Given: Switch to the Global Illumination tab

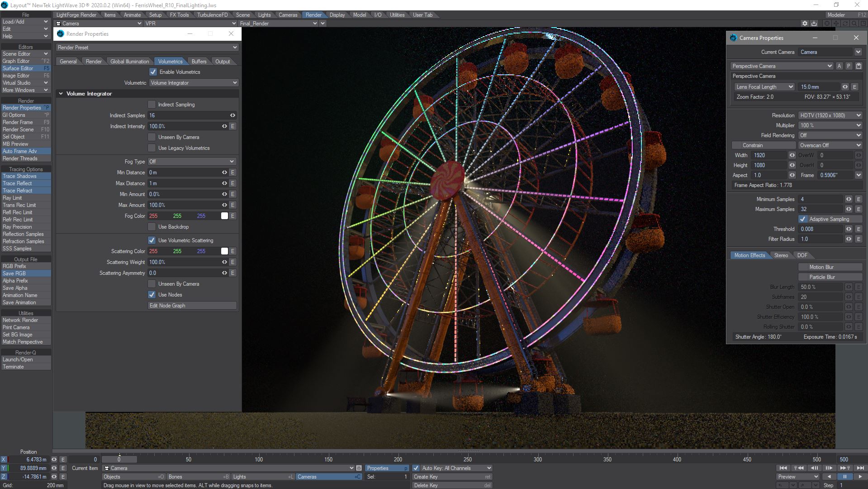Looking at the screenshot, I should coord(129,62).
